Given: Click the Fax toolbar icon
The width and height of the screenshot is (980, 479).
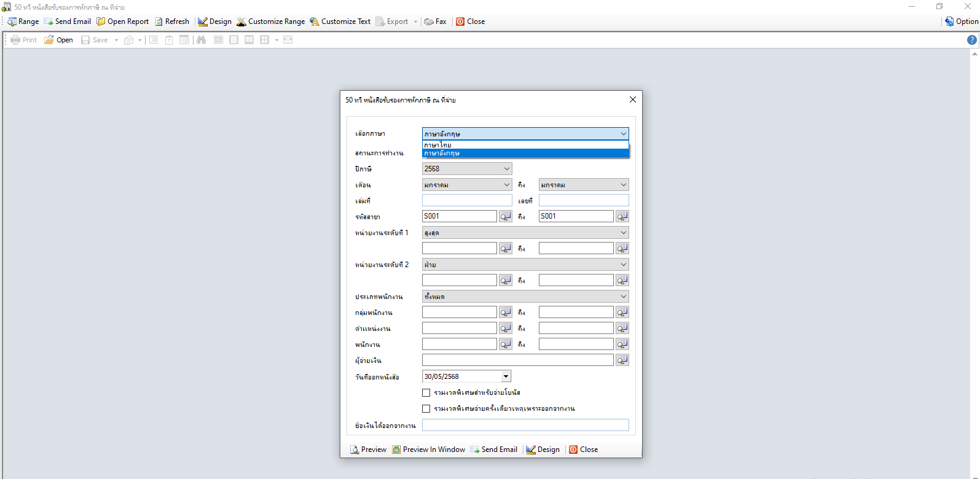Looking at the screenshot, I should [429, 21].
